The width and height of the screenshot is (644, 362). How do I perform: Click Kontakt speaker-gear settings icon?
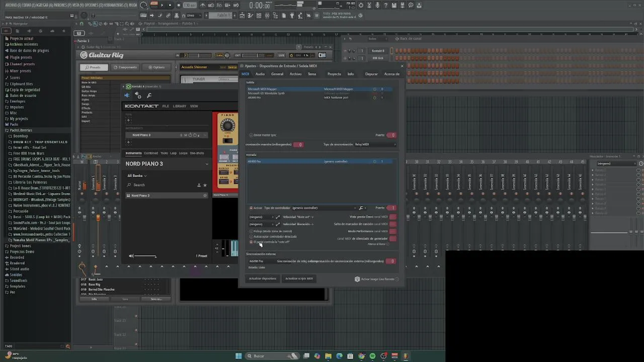(138, 96)
